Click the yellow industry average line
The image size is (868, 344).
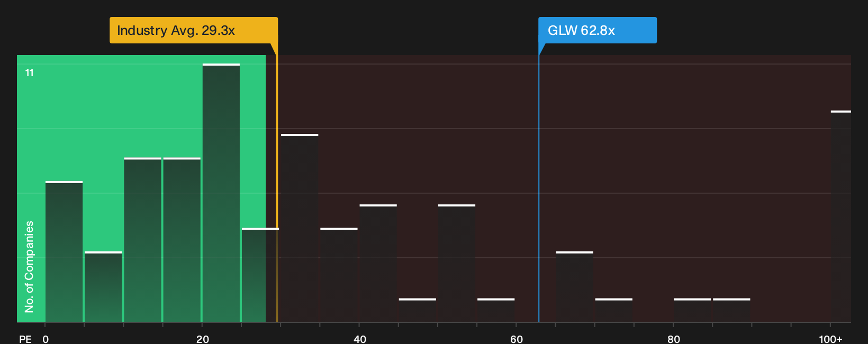click(x=277, y=188)
